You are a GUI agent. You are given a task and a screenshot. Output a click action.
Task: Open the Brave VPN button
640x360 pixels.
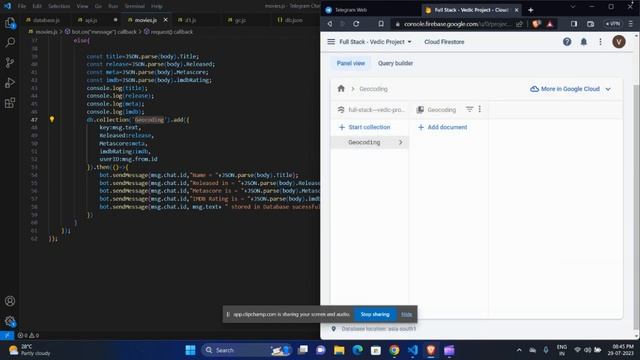click(612, 24)
